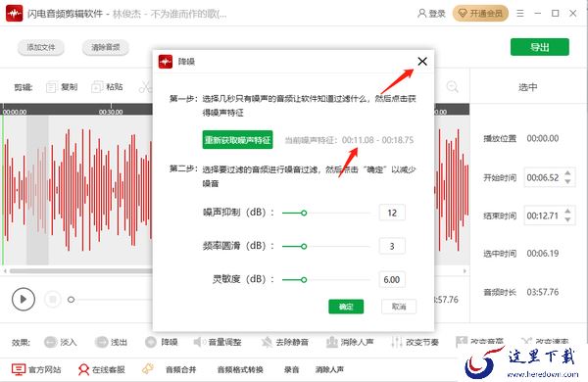Click the waveform horizontal scrollbar

coord(81,270)
